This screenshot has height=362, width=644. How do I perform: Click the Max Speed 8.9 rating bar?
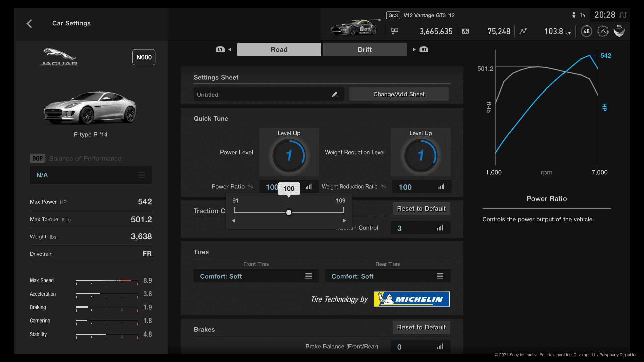tap(107, 281)
